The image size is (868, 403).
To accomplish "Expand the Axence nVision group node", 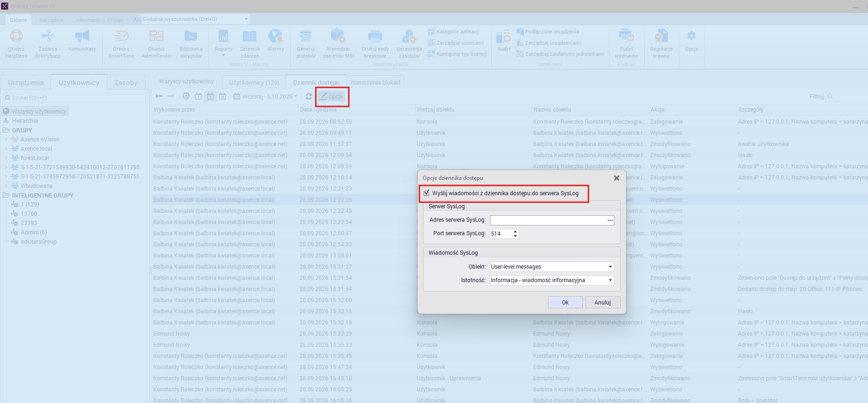I will click(x=6, y=139).
